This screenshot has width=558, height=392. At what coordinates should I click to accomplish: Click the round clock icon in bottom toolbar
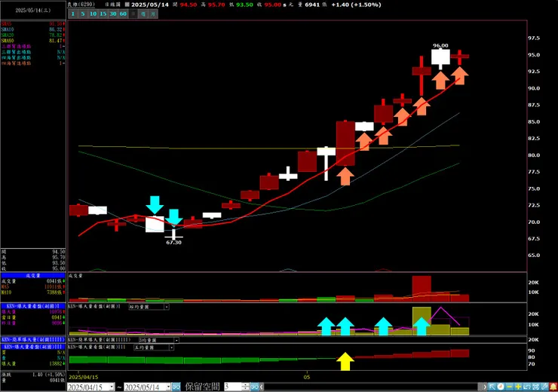(501, 387)
